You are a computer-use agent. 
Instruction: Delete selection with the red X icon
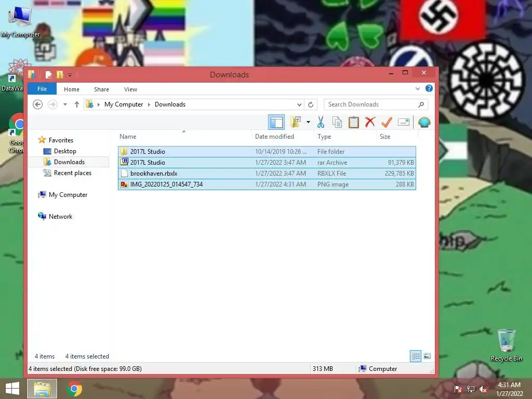370,122
